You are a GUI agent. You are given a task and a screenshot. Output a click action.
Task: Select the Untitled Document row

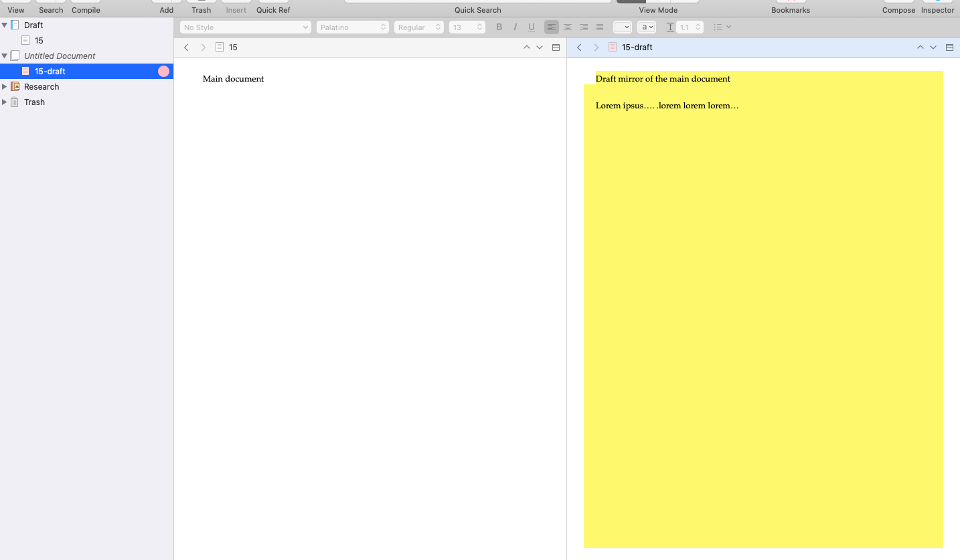[x=87, y=56]
